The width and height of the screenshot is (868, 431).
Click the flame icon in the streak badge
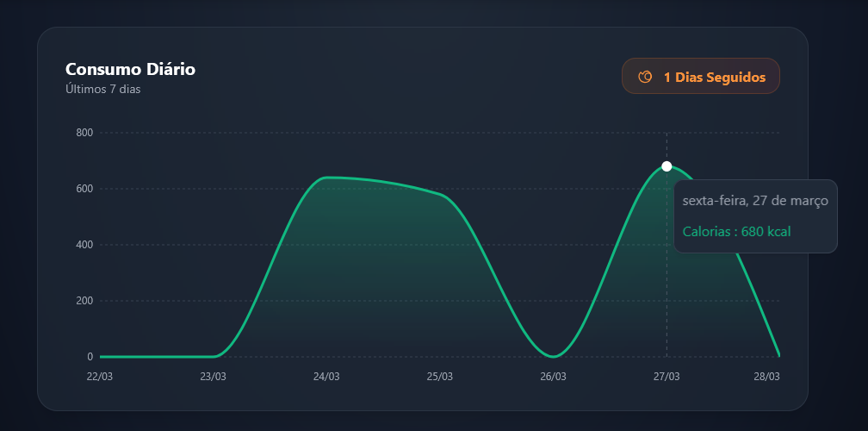[644, 77]
